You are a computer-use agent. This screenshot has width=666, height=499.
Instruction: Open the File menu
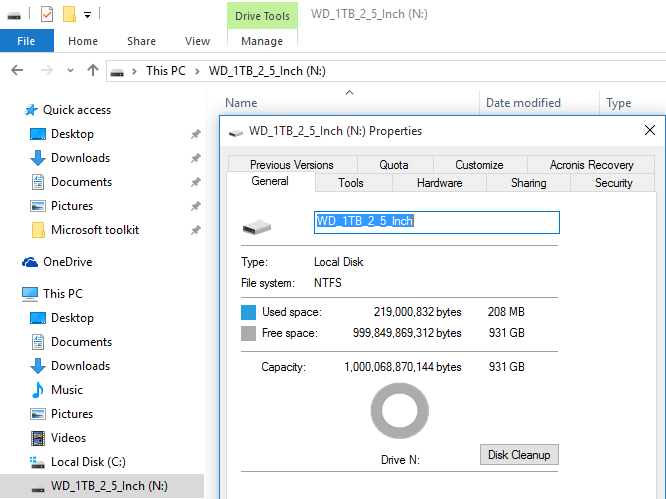(x=26, y=41)
